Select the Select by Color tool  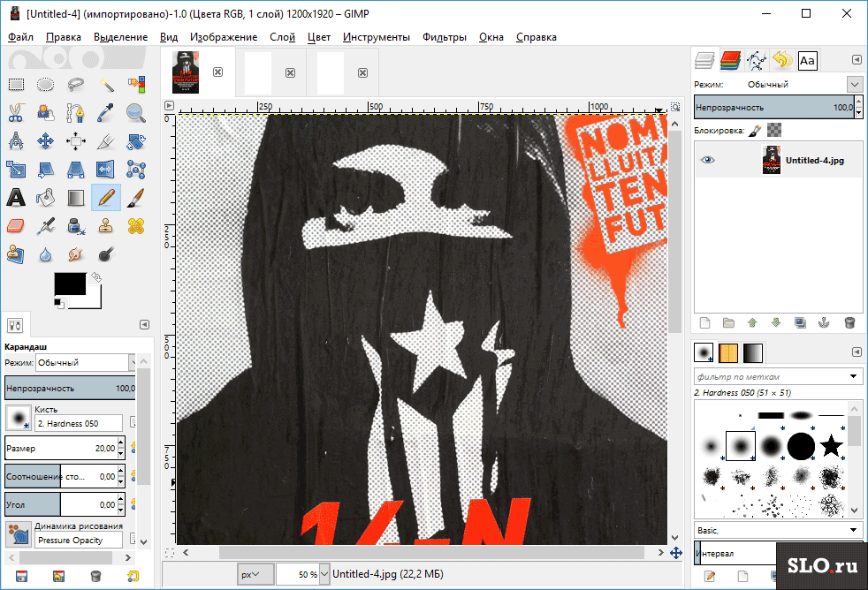[x=135, y=85]
